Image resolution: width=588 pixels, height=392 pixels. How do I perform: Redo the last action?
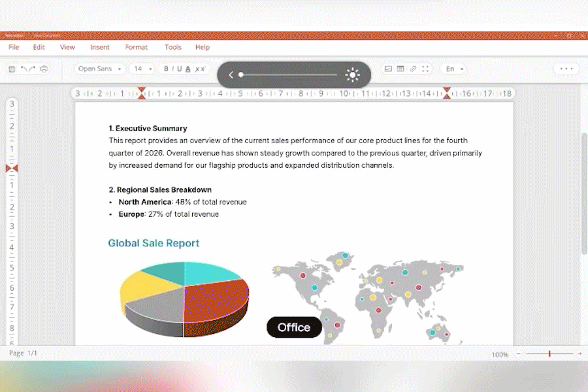pos(32,68)
